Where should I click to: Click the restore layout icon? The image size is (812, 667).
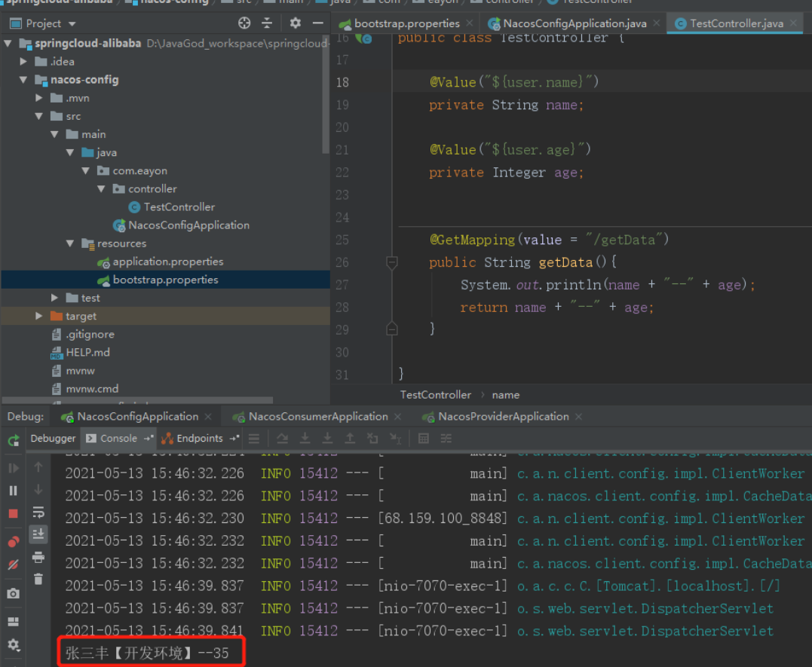click(x=14, y=622)
